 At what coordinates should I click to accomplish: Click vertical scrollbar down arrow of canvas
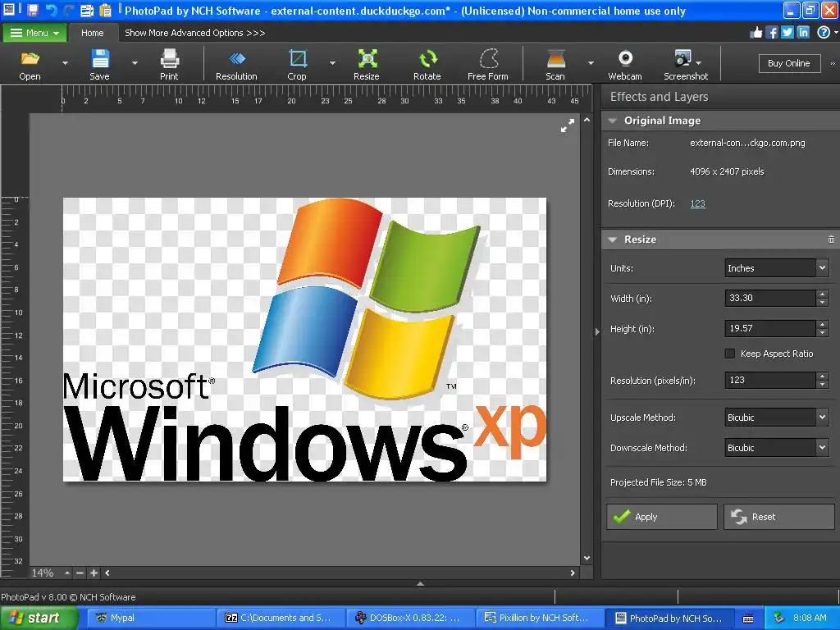coord(587,558)
